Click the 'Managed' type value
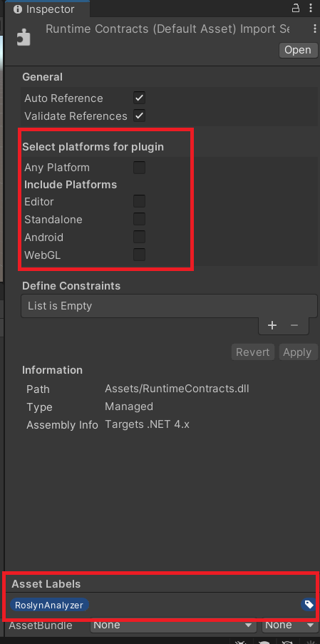 (129, 407)
